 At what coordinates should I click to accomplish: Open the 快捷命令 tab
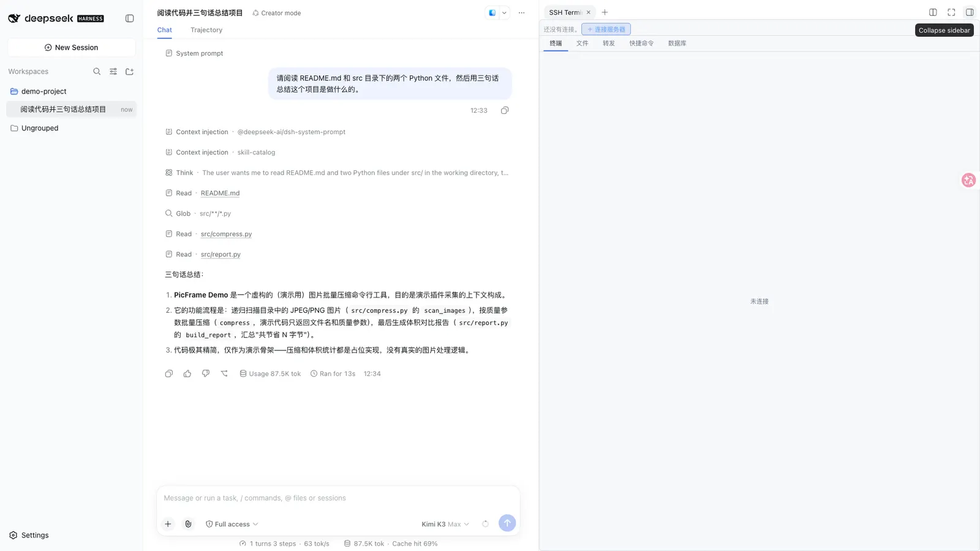[x=641, y=43]
